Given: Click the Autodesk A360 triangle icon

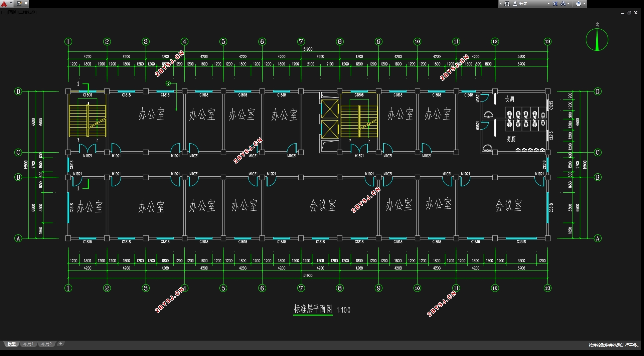Looking at the screenshot, I should (x=563, y=4).
